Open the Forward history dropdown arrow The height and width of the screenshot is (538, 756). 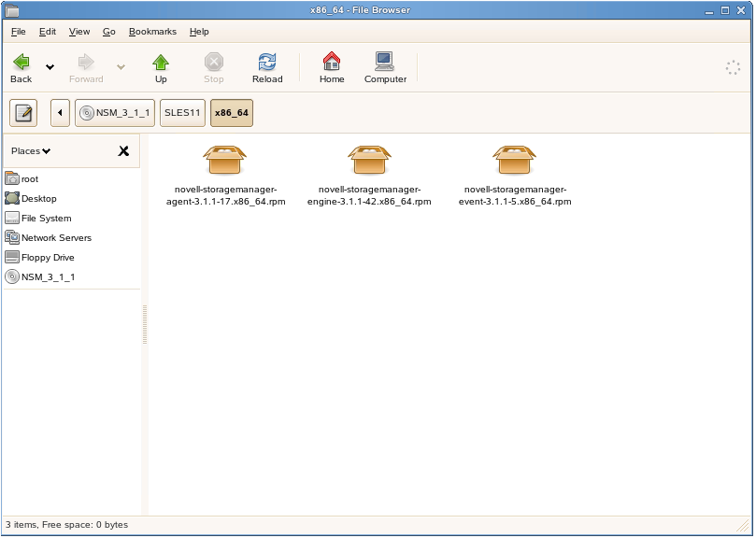121,67
